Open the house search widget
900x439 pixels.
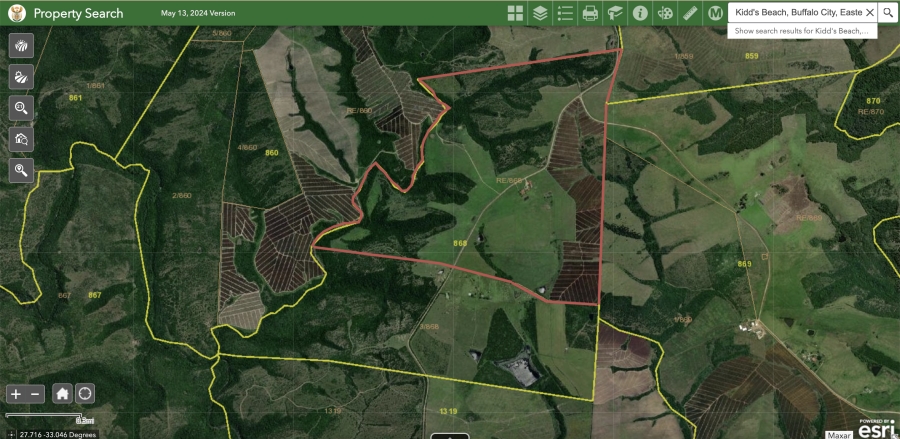point(21,139)
